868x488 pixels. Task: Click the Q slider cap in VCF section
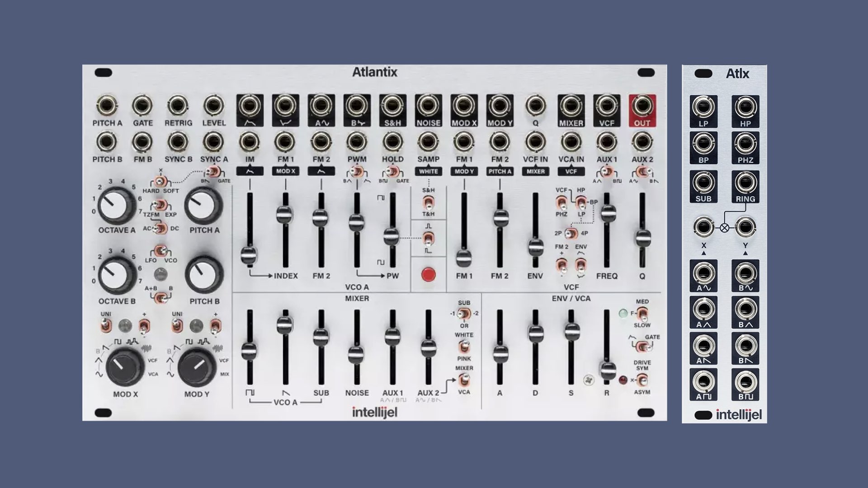tap(642, 238)
